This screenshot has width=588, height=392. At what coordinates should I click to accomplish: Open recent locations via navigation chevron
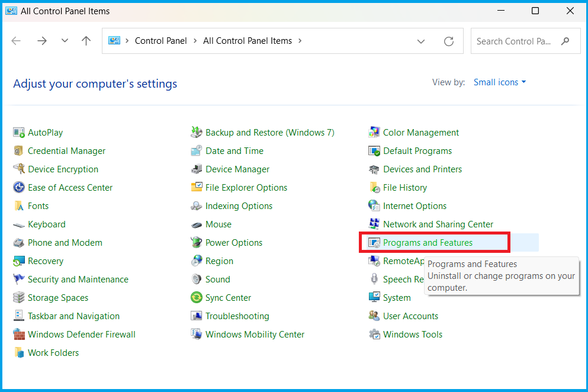(x=64, y=41)
